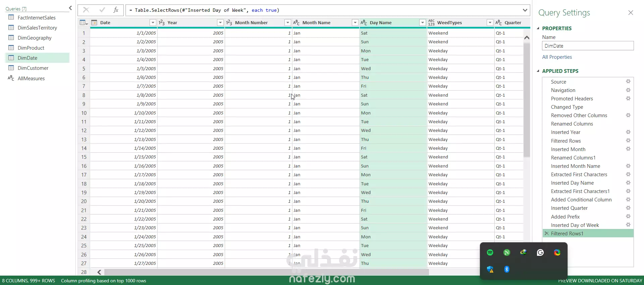
Task: Click the Day Name text type icon
Action: click(364, 22)
